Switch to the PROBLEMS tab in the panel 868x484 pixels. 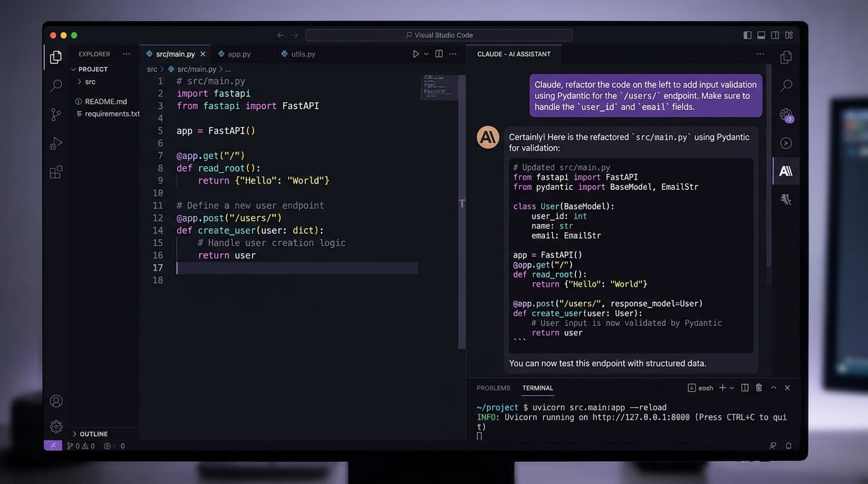(x=493, y=388)
